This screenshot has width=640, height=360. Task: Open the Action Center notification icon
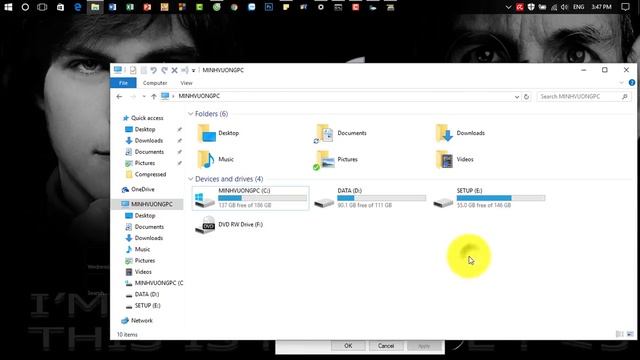pyautogui.click(x=625, y=7)
